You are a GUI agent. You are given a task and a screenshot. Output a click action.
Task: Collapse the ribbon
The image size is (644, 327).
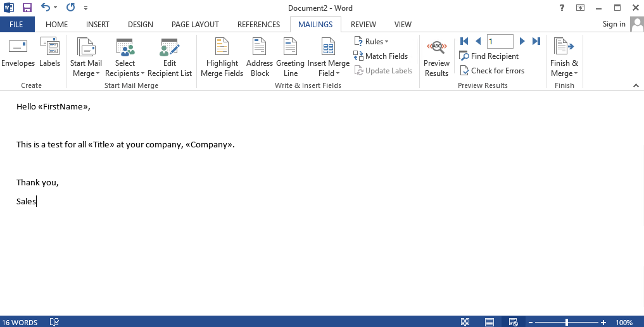tap(636, 85)
